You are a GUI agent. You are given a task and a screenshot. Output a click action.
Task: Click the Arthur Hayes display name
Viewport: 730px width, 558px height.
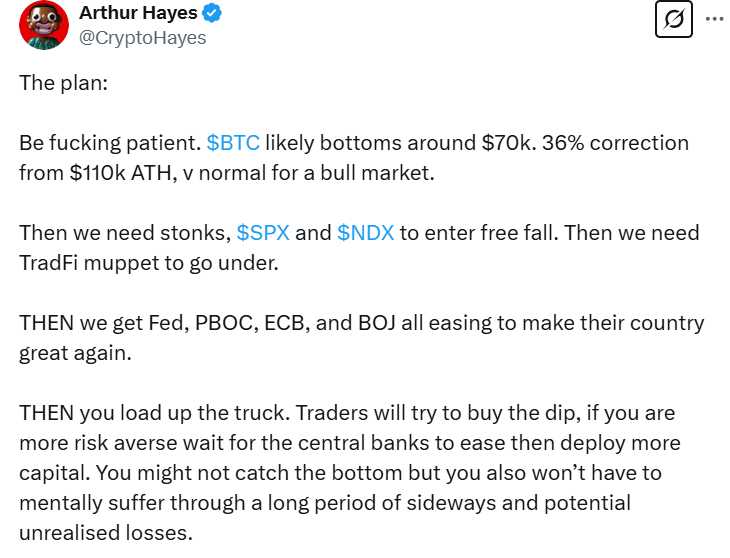coord(138,14)
